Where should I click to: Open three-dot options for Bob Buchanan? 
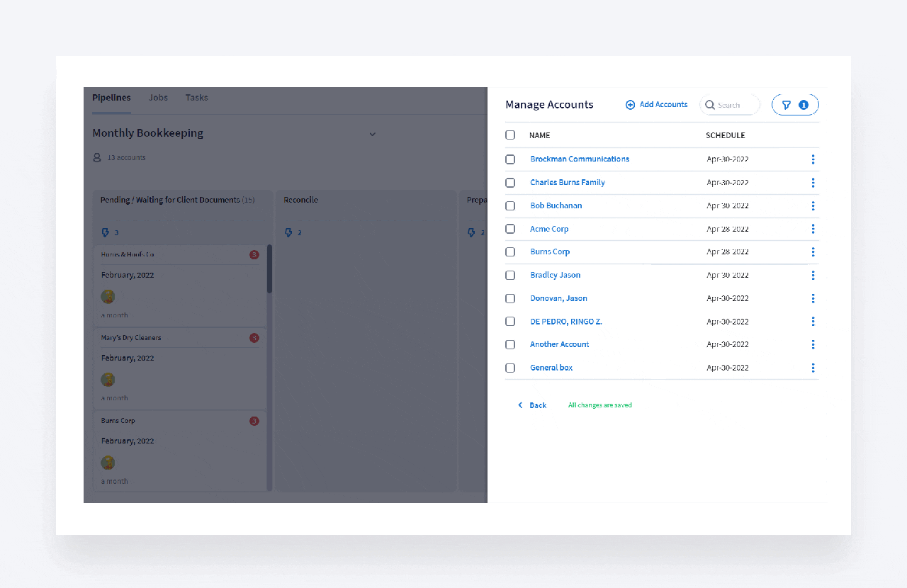pos(813,206)
